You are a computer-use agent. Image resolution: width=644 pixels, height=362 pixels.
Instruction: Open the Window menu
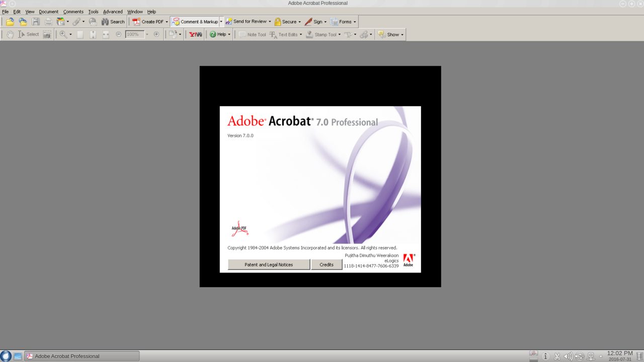click(135, 12)
